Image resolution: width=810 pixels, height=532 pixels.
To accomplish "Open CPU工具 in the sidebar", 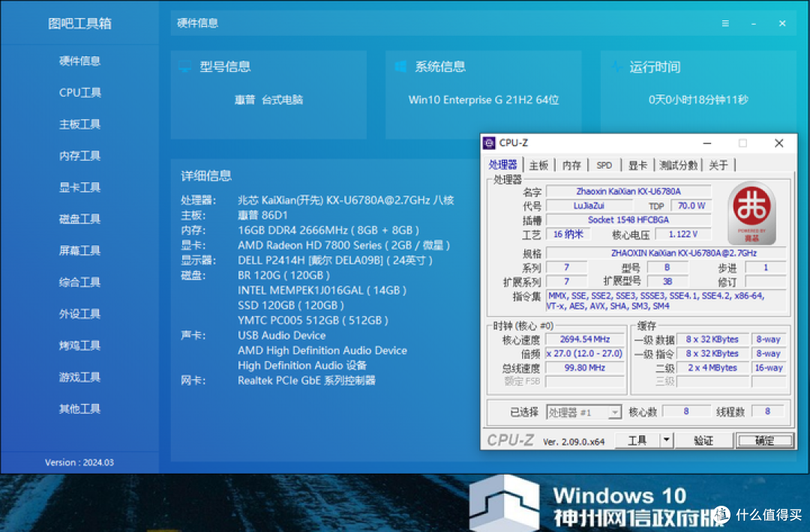I will (x=79, y=92).
